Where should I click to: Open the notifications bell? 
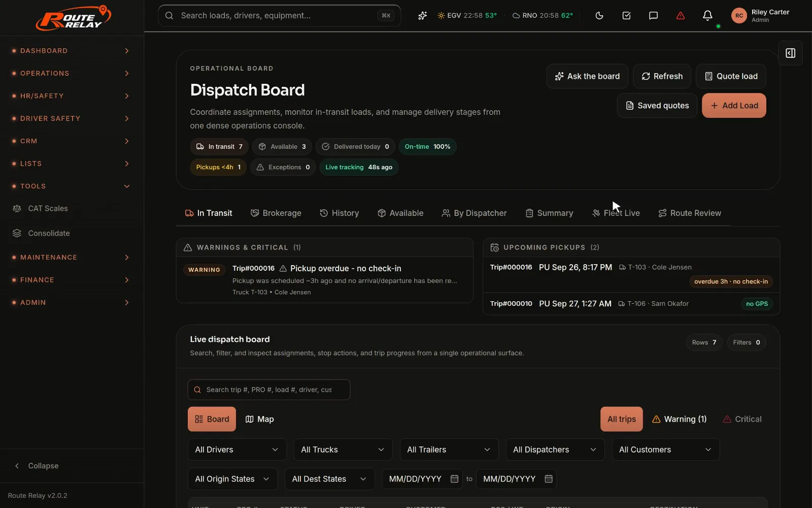point(707,16)
